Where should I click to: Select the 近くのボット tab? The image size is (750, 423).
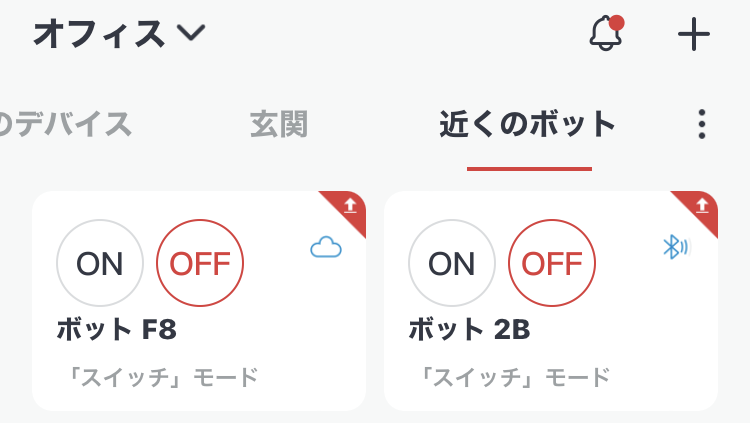point(528,125)
